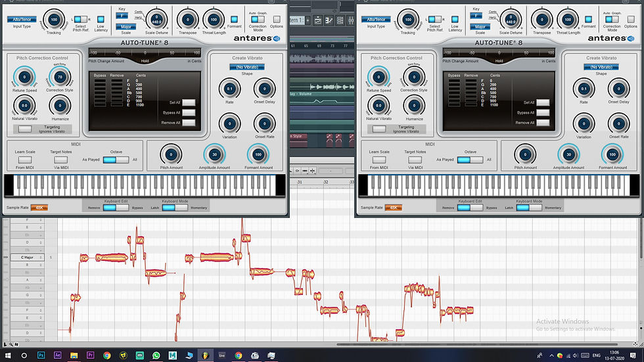Click Set All in left Auto-Tune
This screenshot has width=644, height=362.
[x=189, y=102]
